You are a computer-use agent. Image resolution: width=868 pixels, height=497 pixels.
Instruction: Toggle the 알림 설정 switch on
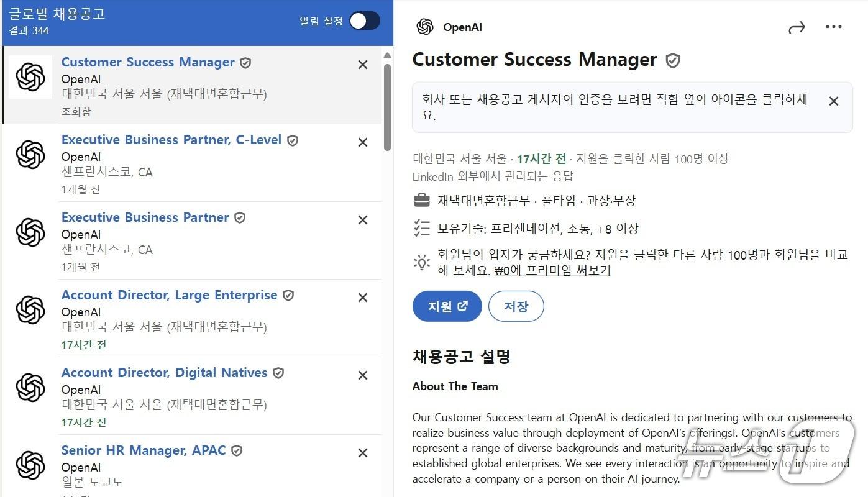coord(364,21)
